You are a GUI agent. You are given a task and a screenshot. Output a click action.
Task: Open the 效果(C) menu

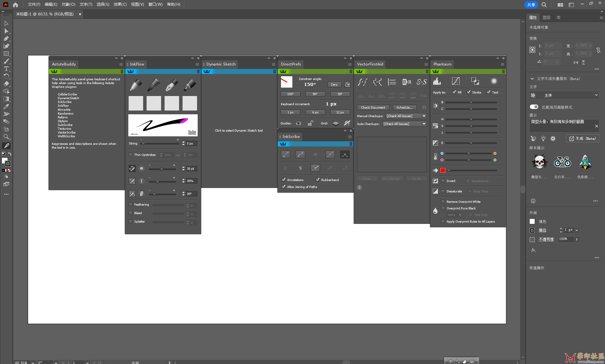coord(120,4)
